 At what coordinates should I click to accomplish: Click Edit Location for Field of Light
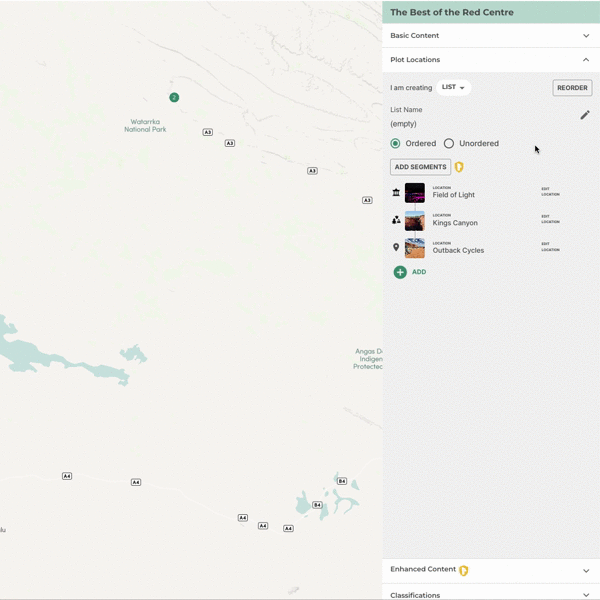click(550, 192)
